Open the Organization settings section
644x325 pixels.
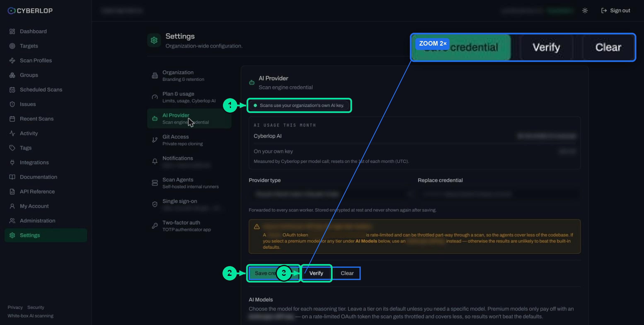(x=189, y=75)
